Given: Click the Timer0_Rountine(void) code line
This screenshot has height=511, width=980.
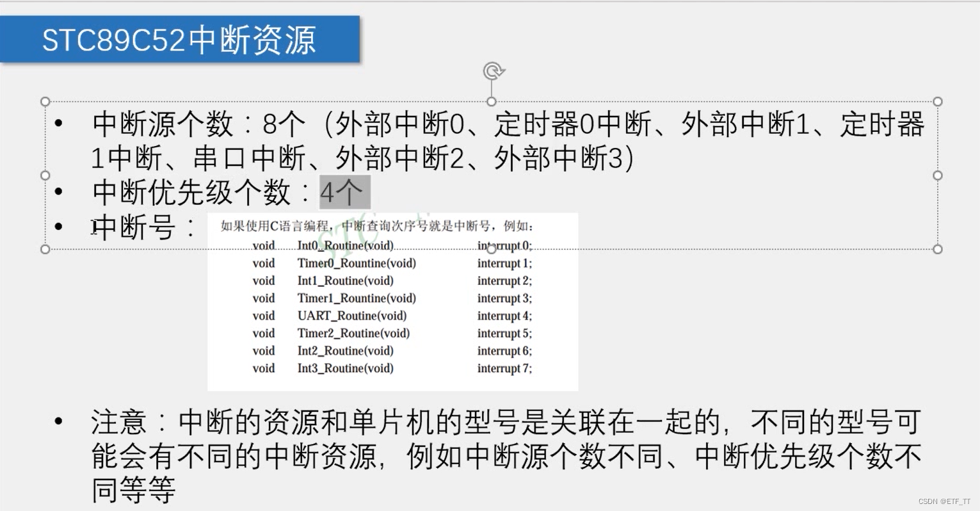Looking at the screenshot, I should (x=357, y=263).
